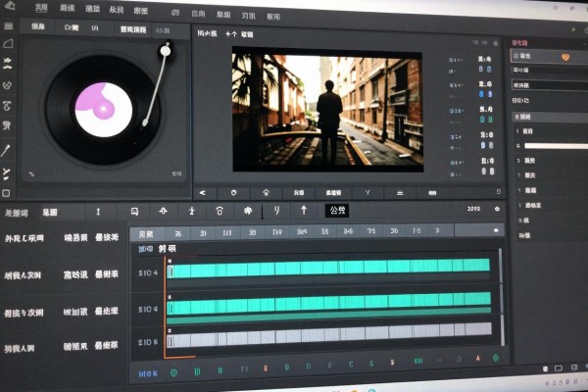Image resolution: width=588 pixels, height=392 pixels.
Task: Click the green hexagon icon below the timeline
Action: pos(496,358)
